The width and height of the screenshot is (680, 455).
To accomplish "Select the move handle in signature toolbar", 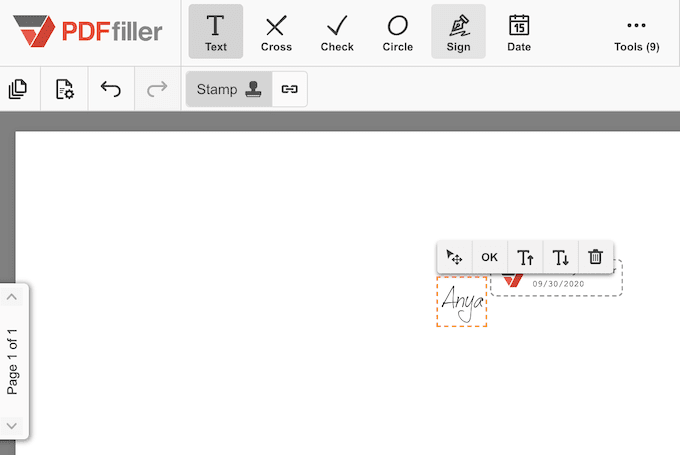I will pyautogui.click(x=454, y=257).
